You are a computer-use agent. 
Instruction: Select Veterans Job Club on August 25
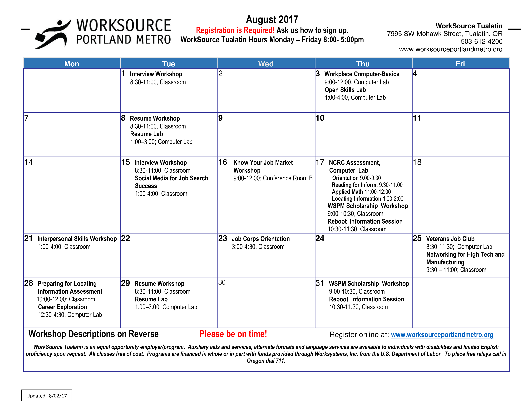coord(450,239)
